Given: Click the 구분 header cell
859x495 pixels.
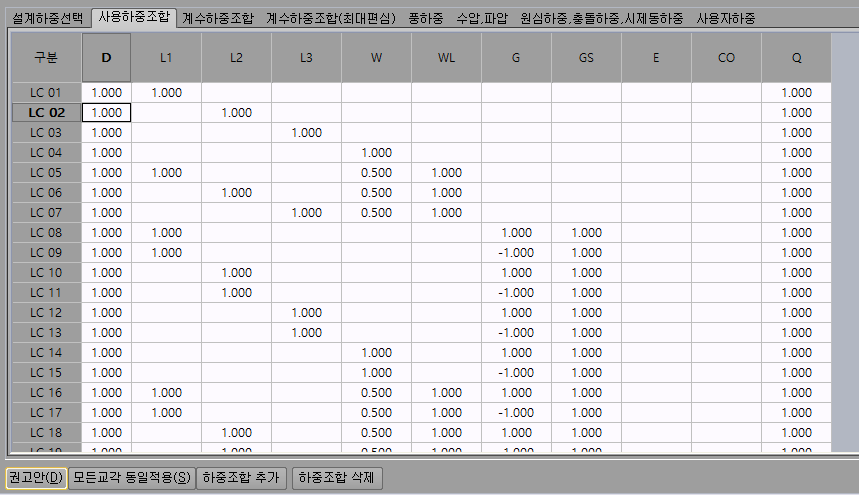Looking at the screenshot, I should [47, 57].
